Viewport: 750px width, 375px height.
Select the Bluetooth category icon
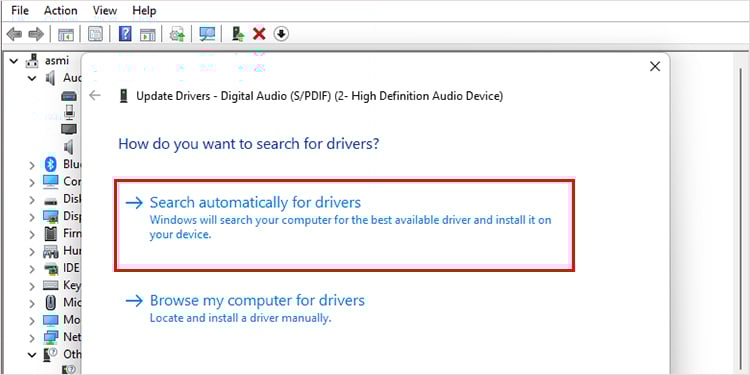click(51, 165)
